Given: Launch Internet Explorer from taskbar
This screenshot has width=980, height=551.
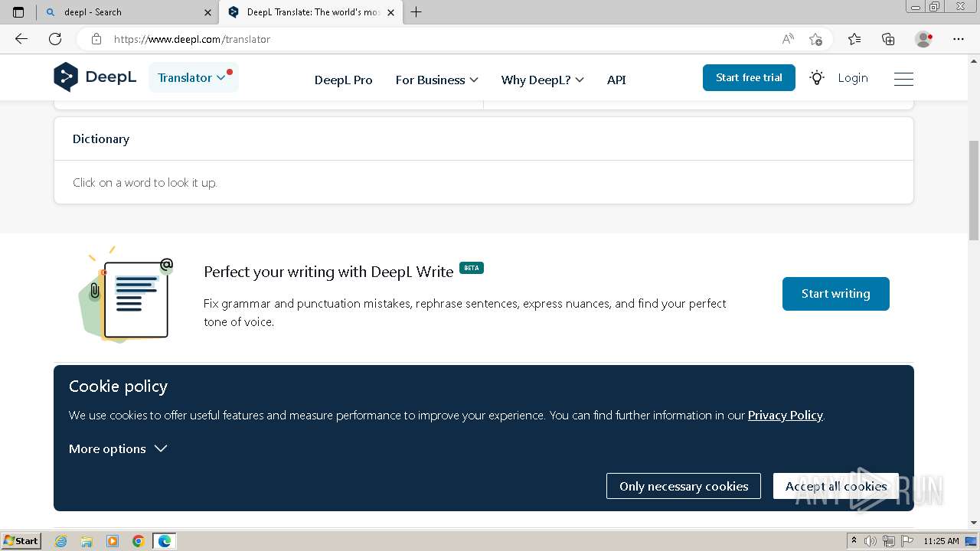Looking at the screenshot, I should [x=61, y=541].
